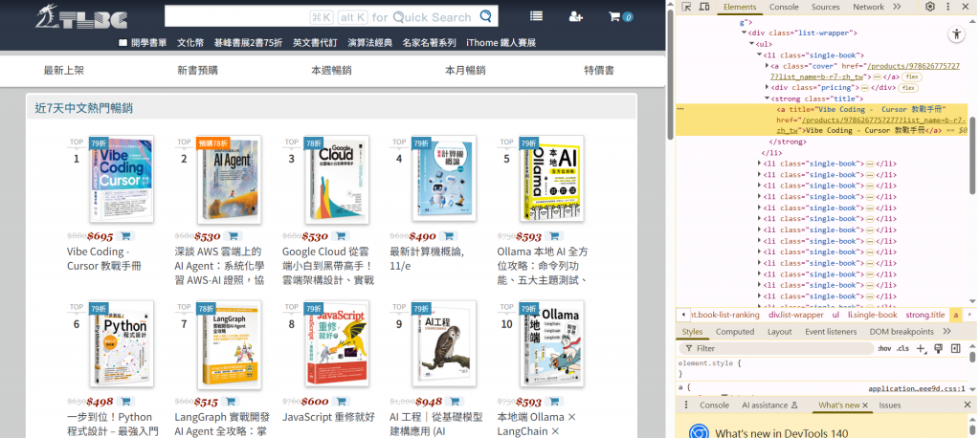
Task: Open 最新上架 nav link
Action: [x=64, y=70]
